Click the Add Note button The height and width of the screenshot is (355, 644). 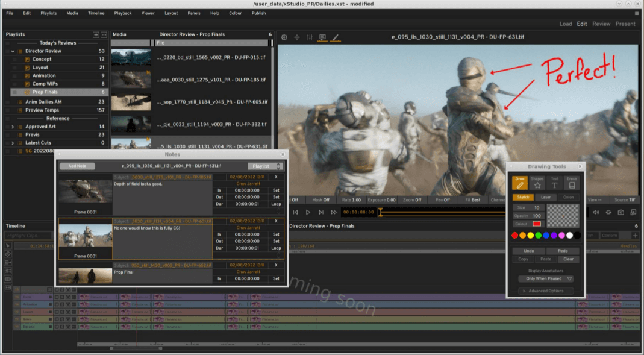click(x=77, y=166)
